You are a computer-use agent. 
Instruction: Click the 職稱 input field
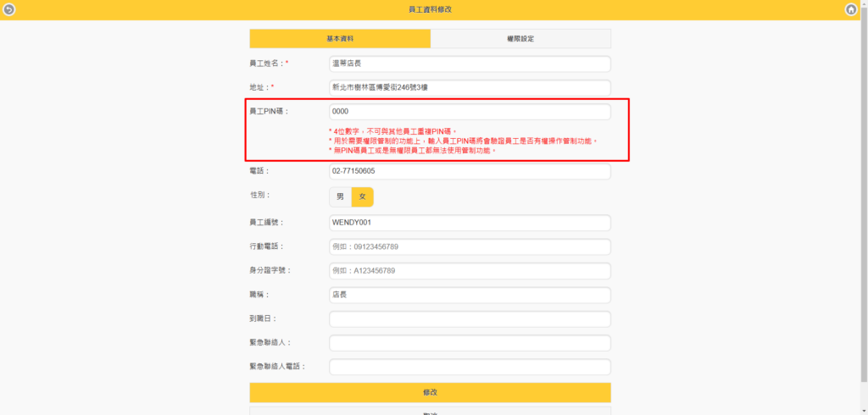click(x=470, y=295)
